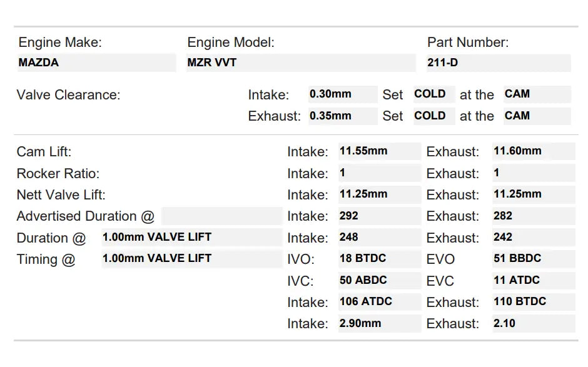
Task: Click the Nett Valve Lift Exhaust field
Action: [x=533, y=194]
